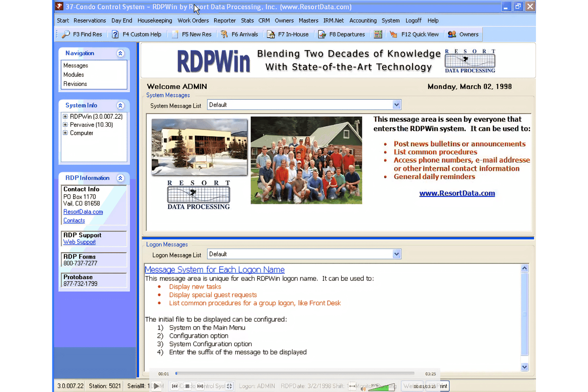Click the Owners people icon in toolbar
This screenshot has width=588, height=392.
click(452, 35)
